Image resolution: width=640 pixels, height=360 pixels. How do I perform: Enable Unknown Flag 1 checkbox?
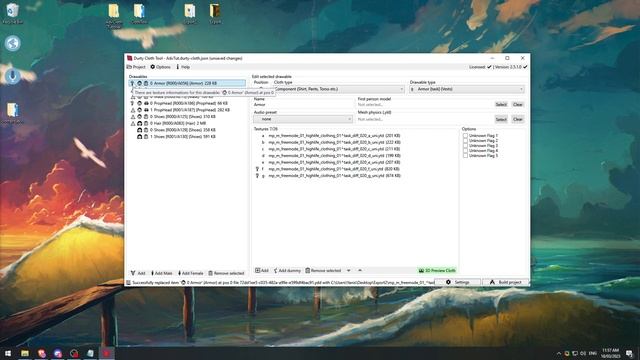point(465,136)
